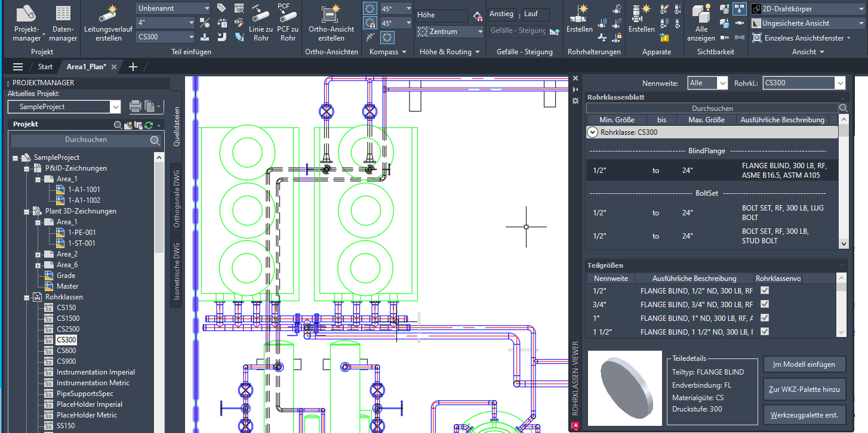The height and width of the screenshot is (433, 868).
Task: Switch to Isometrische DWG side tab
Action: tap(177, 271)
